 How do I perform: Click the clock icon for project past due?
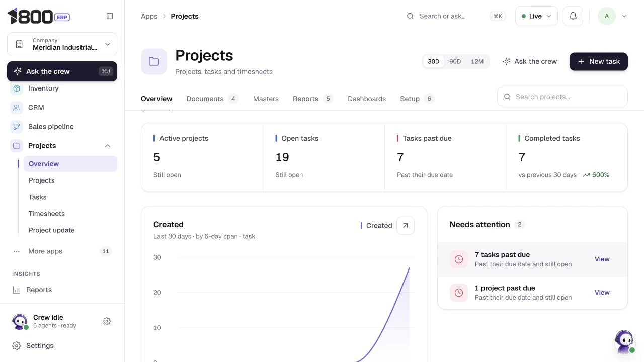click(x=459, y=293)
